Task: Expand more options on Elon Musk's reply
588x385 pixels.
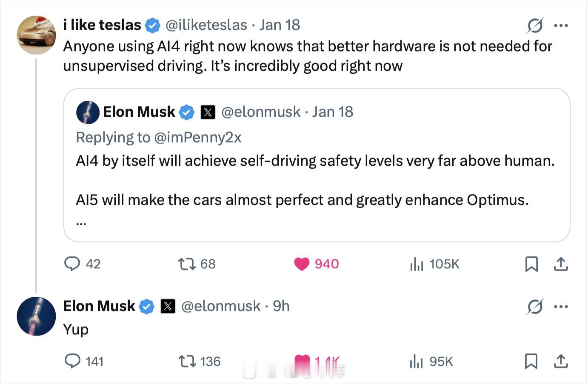Action: click(x=561, y=306)
